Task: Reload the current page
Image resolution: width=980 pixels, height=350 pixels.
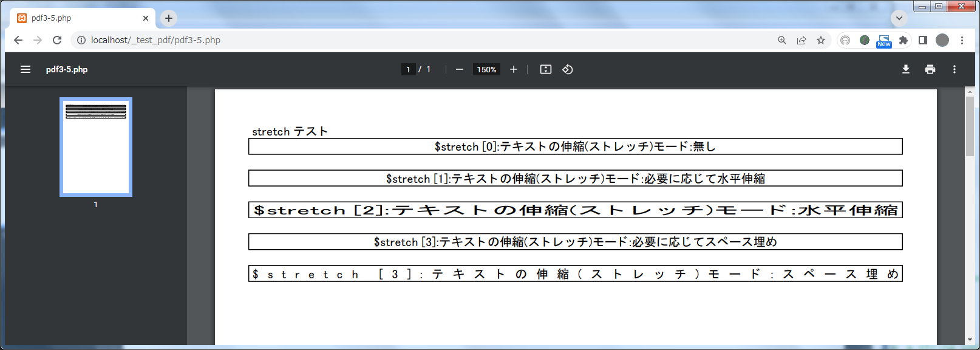Action: click(x=57, y=40)
